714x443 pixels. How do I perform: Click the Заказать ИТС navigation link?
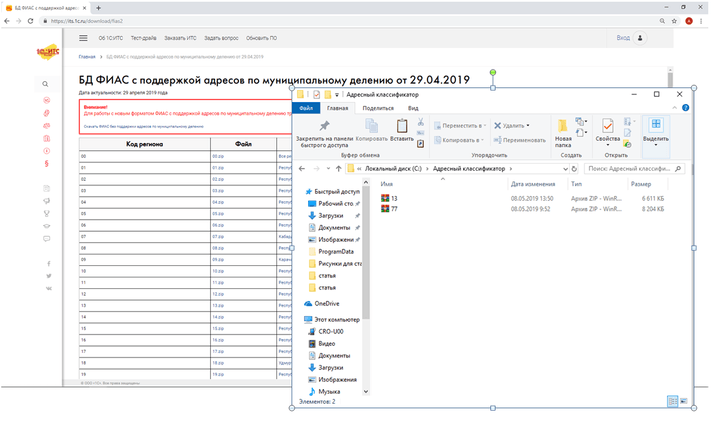[182, 37]
